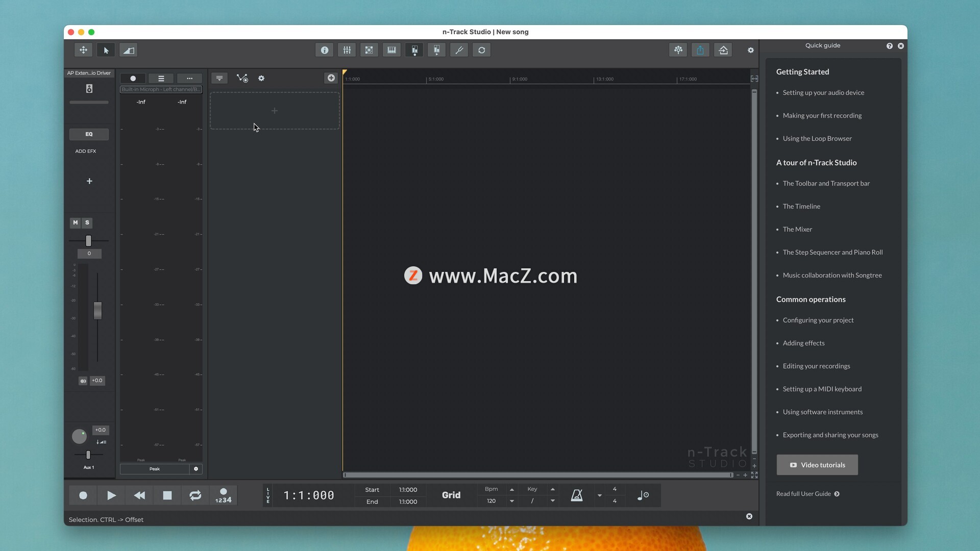980x551 pixels.
Task: Open the EQ button on the channel strip
Action: pos(89,134)
